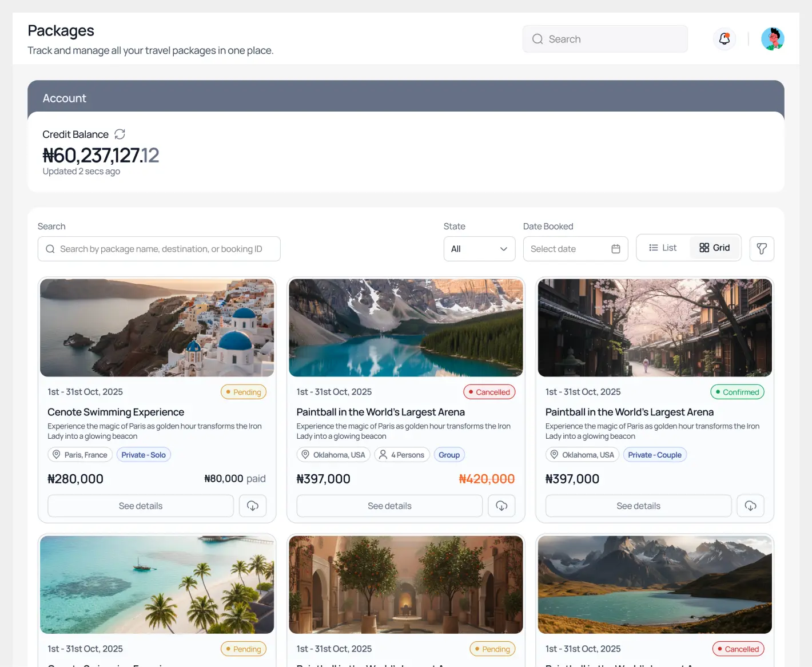
Task: Switch to List view
Action: (663, 248)
